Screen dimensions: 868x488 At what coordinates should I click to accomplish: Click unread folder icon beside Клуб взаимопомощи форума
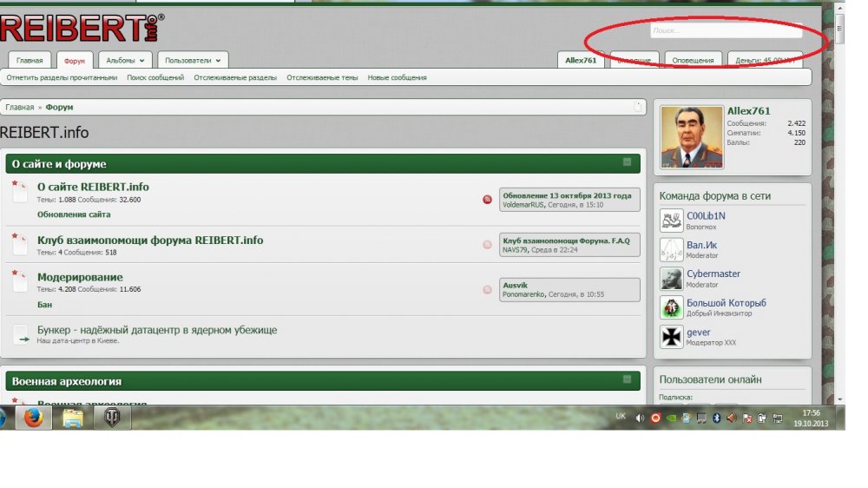point(19,244)
